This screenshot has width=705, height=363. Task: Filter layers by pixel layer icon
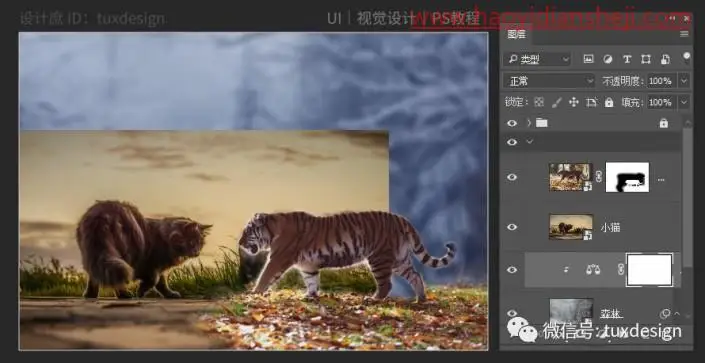[589, 59]
